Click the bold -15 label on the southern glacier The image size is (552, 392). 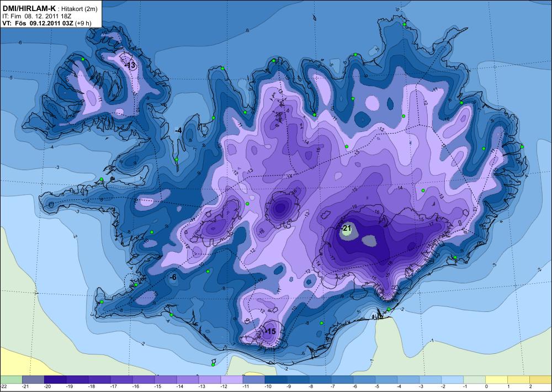(x=270, y=331)
